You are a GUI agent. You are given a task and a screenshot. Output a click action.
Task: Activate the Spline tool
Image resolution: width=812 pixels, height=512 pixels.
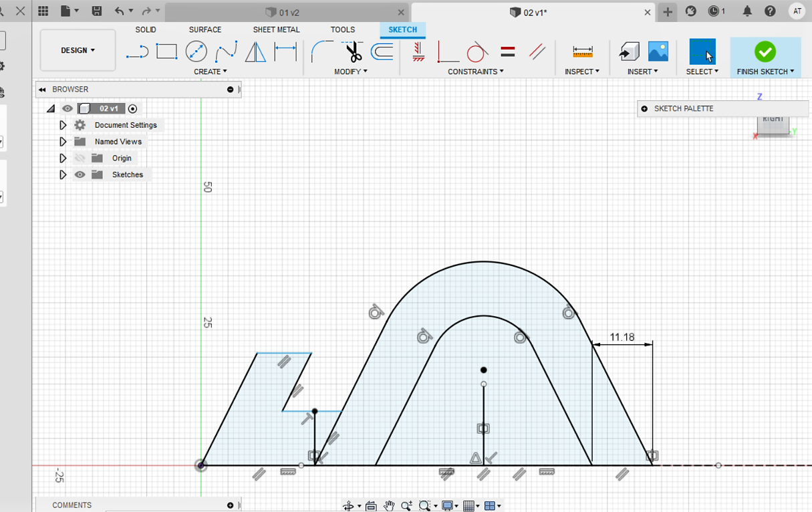coord(226,51)
